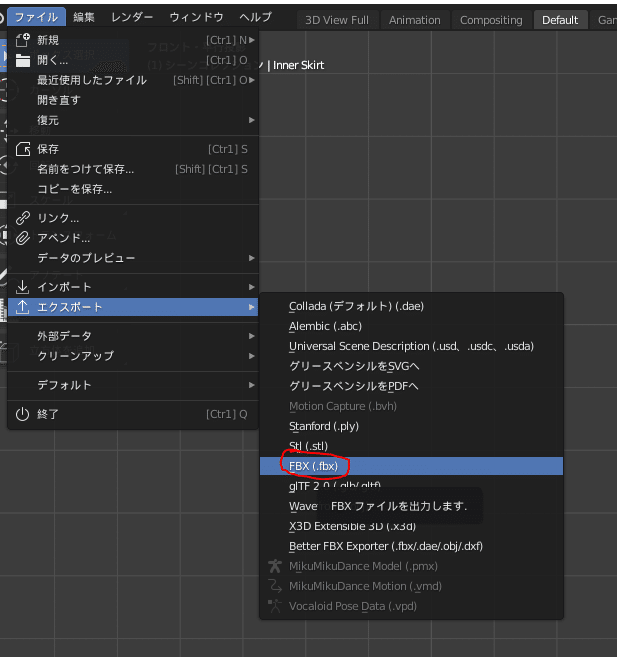The image size is (617, 657).
Task: Choose 終了 to quit Blender
Action: pos(133,414)
